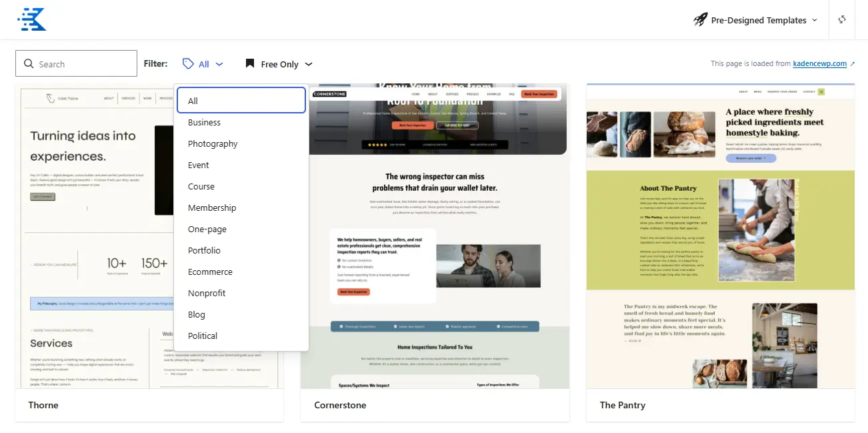The height and width of the screenshot is (433, 868).
Task: Filter by One-page templates
Action: click(x=241, y=229)
